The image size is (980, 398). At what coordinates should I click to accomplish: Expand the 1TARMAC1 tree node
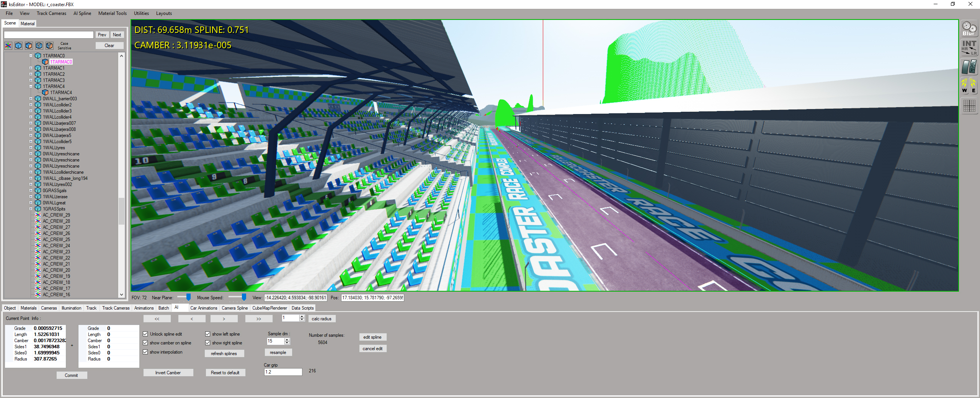coord(31,68)
